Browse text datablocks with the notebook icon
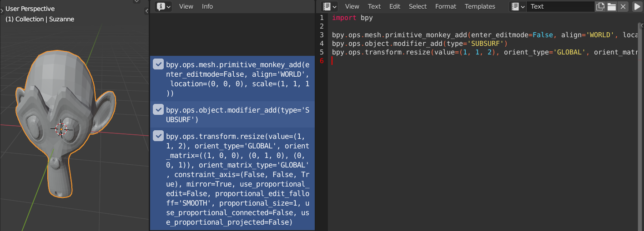Viewport: 644px width, 231px height. [x=518, y=6]
